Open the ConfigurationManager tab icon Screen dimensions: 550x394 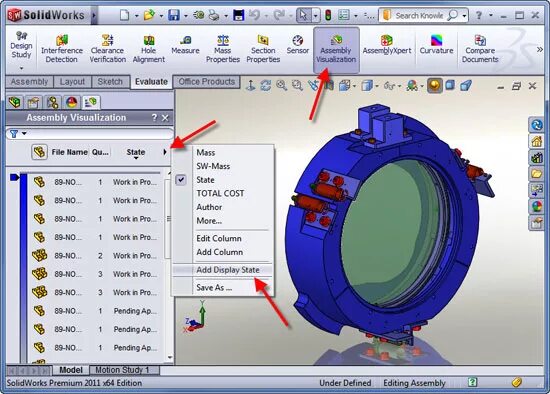pyautogui.click(x=53, y=102)
